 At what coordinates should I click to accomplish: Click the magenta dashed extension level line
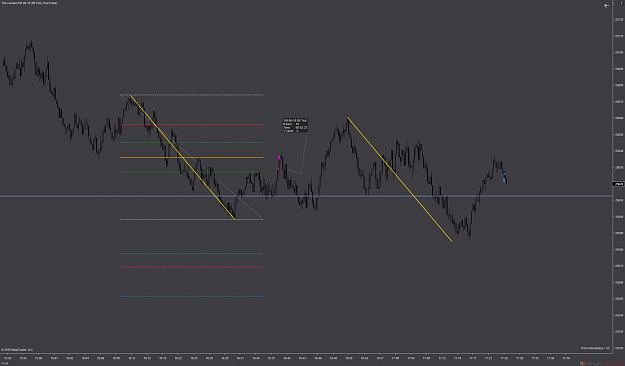coord(192,267)
